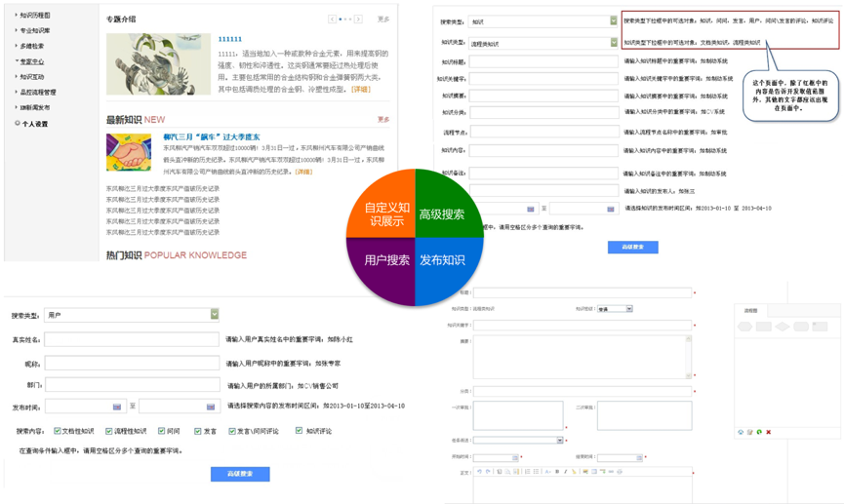Open calendar for start date in knowledge search form
The width and height of the screenshot is (844, 504).
pos(530,209)
